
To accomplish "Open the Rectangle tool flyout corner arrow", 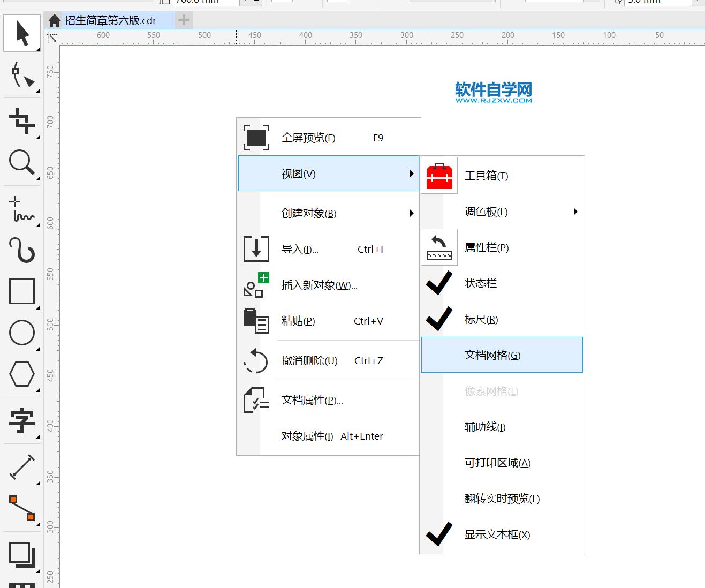I will coord(38,308).
